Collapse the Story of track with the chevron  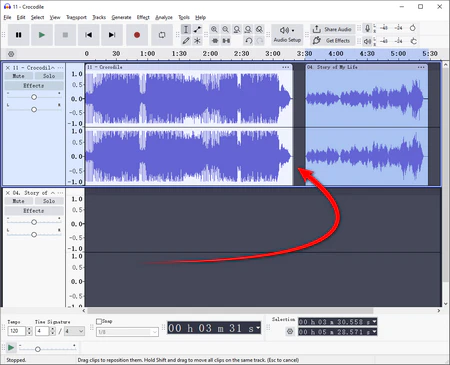pyautogui.click(x=53, y=193)
